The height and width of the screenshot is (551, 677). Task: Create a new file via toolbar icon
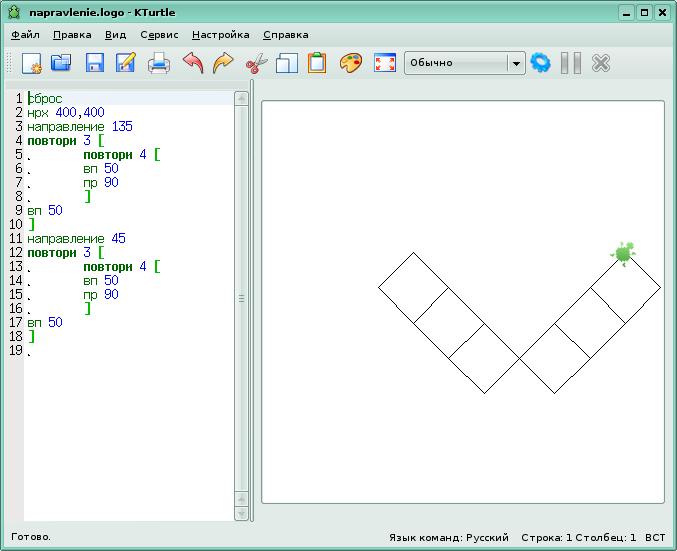click(31, 63)
